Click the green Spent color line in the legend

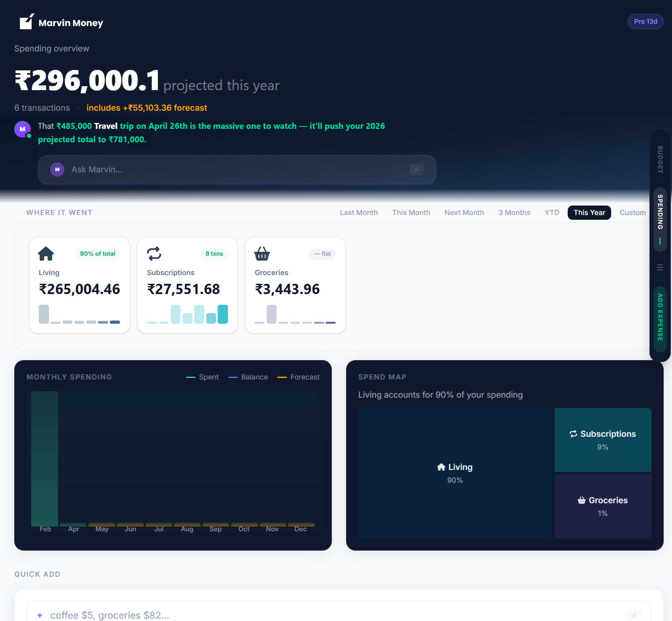coord(191,377)
